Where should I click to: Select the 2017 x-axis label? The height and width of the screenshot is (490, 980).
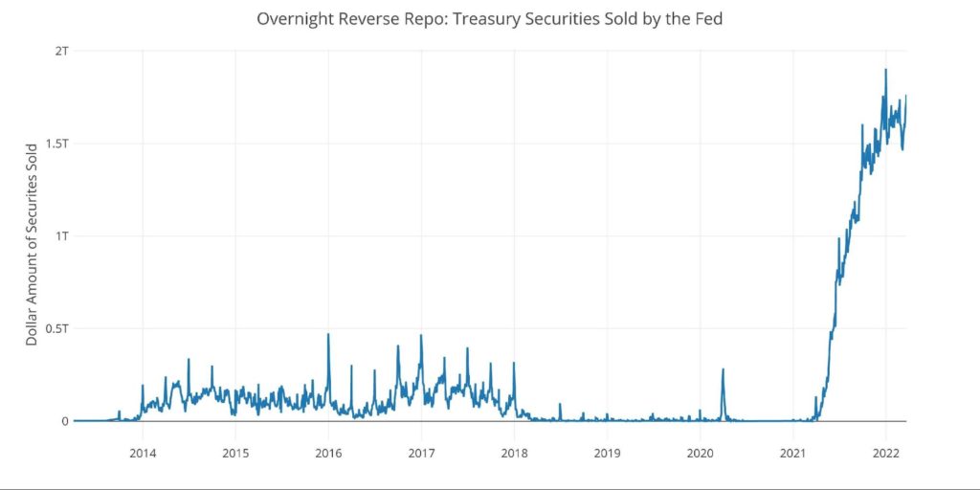(421, 453)
